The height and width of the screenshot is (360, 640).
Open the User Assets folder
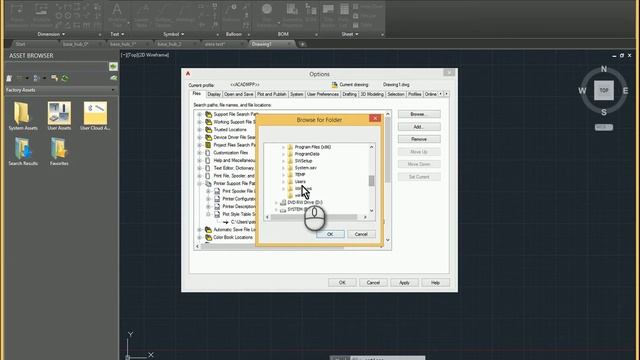59,116
